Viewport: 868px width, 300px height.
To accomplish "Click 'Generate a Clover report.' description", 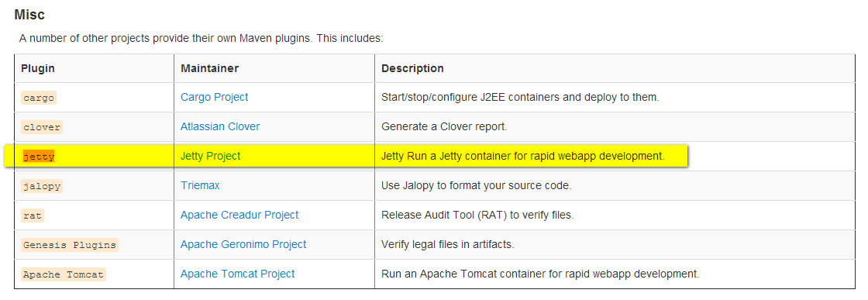I will coord(444,127).
